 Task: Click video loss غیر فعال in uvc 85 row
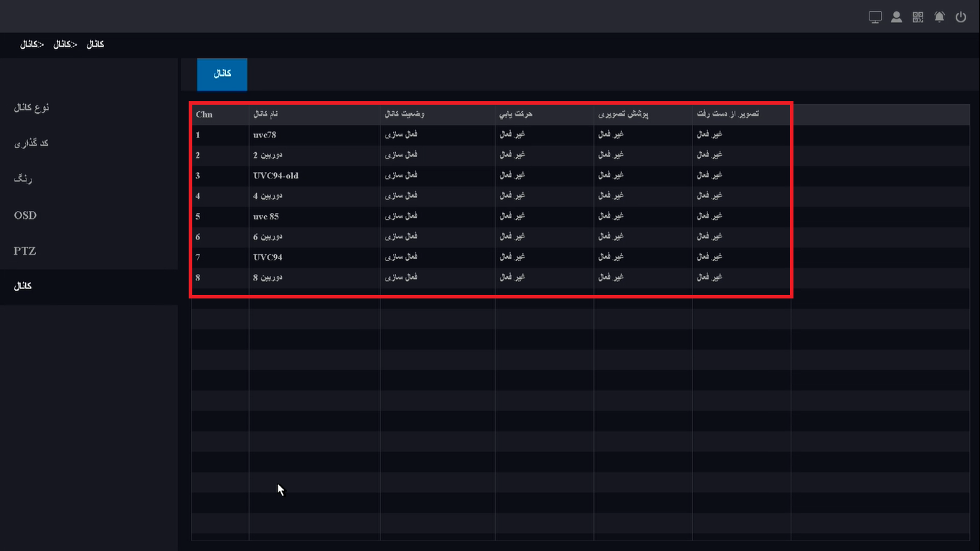point(710,217)
